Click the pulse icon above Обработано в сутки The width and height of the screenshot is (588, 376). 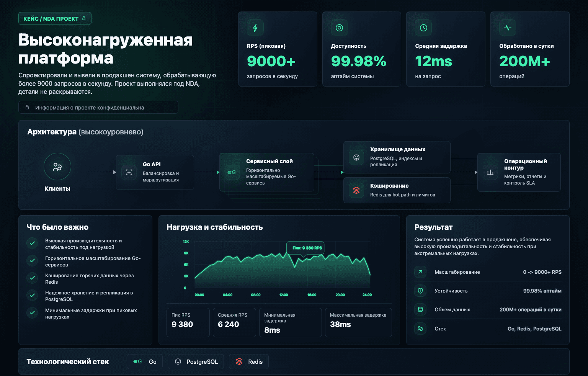pos(508,28)
